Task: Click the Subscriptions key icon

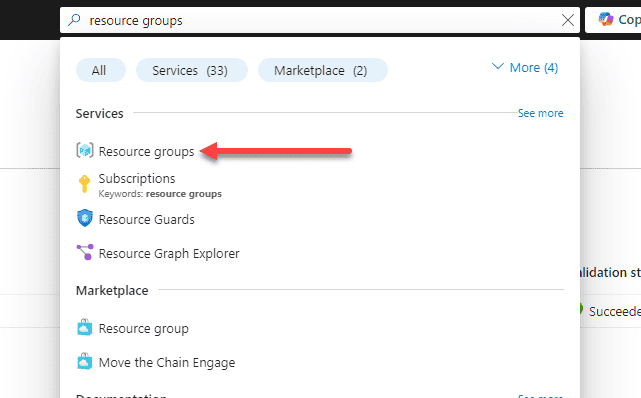Action: pyautogui.click(x=84, y=184)
